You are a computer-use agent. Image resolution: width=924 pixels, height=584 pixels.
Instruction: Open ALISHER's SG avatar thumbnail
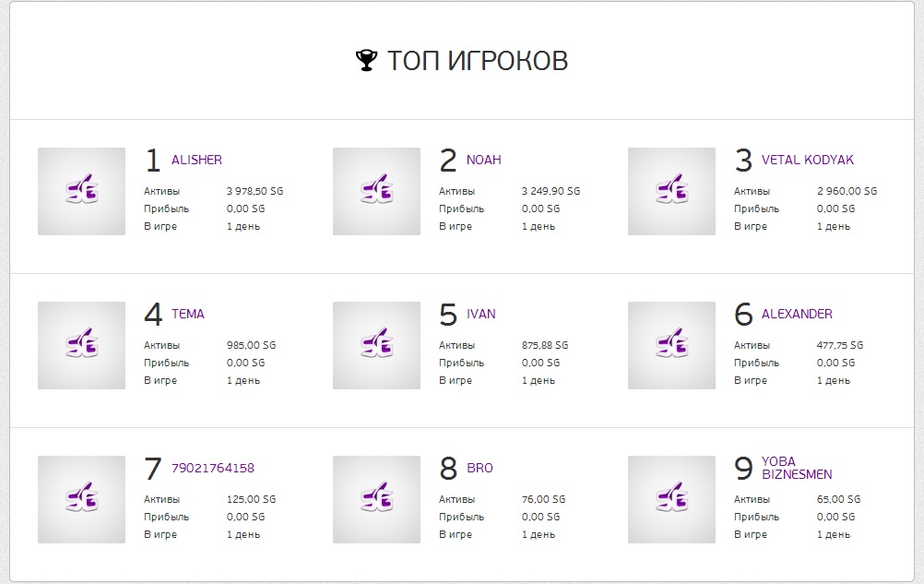[81, 192]
